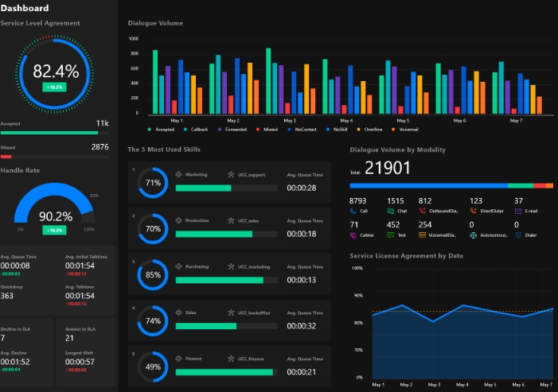Click the 82.4% SLA gauge
Viewport: 558px width, 392px height.
(55, 74)
